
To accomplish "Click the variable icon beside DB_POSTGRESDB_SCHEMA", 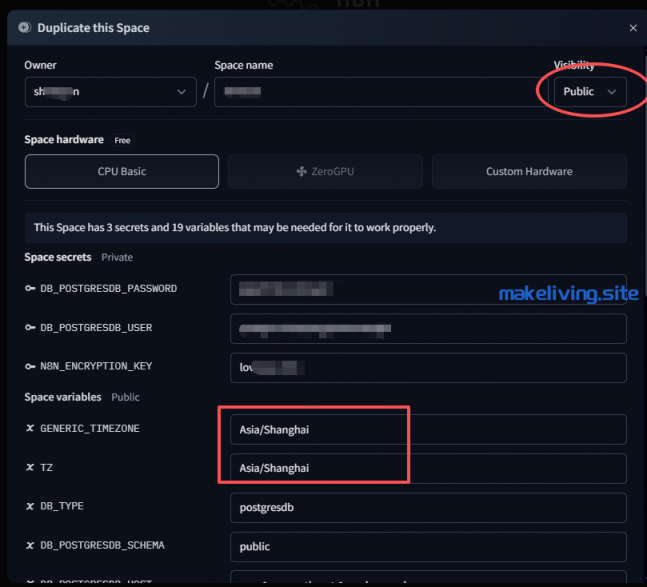I will tap(30, 546).
